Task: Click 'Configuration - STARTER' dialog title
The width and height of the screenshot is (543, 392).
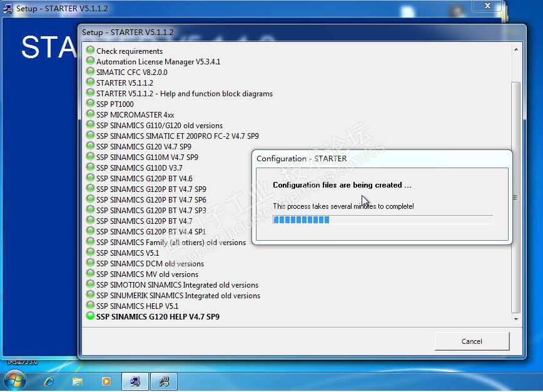Action: tap(302, 158)
